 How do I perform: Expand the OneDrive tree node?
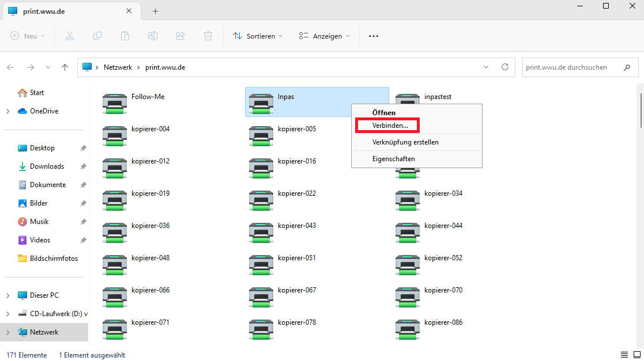click(x=8, y=111)
